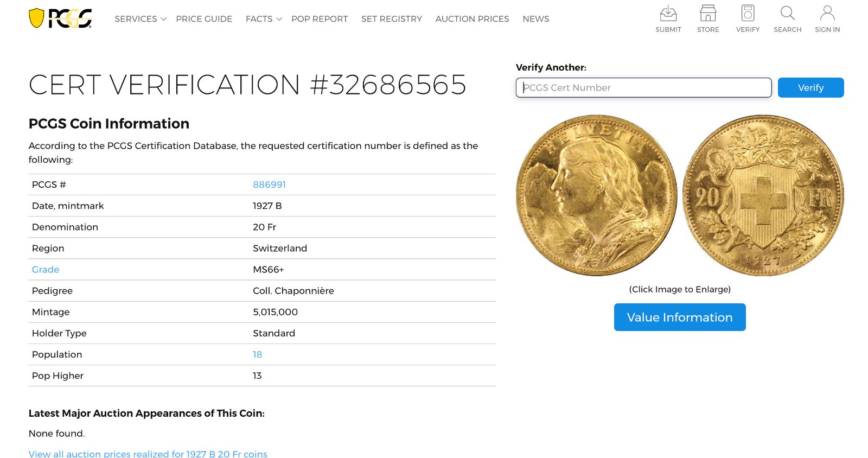Click the PCGS shield logo

(60, 18)
